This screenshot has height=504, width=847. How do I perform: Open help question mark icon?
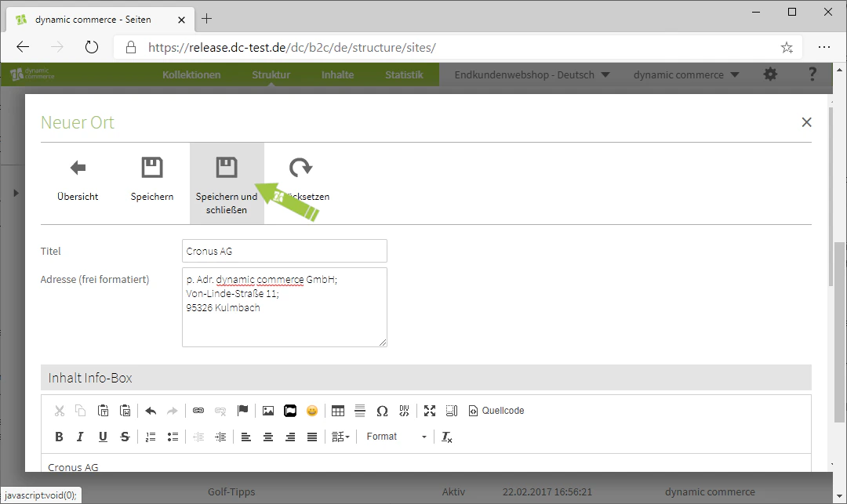pos(812,74)
